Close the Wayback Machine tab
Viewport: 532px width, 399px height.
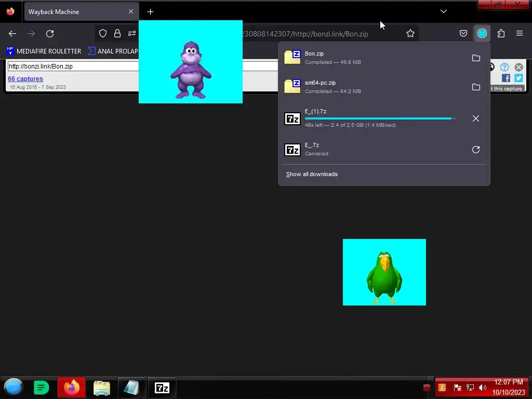(x=131, y=11)
